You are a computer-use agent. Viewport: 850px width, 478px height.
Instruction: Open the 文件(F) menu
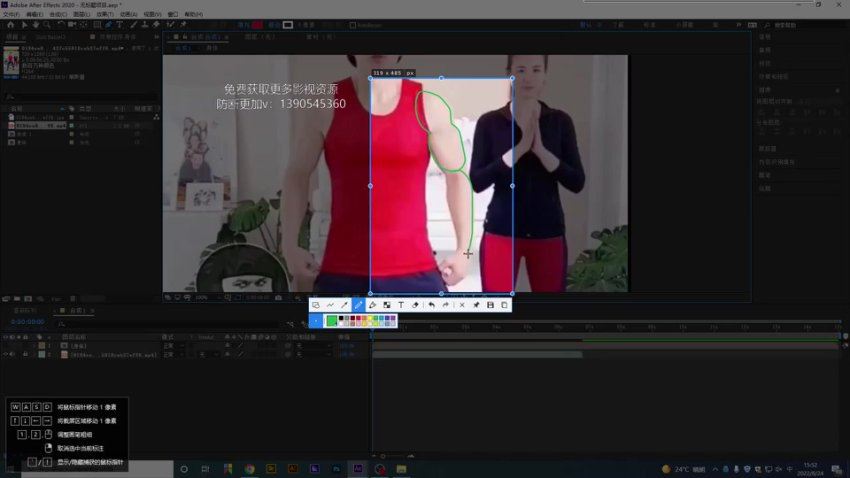point(11,14)
